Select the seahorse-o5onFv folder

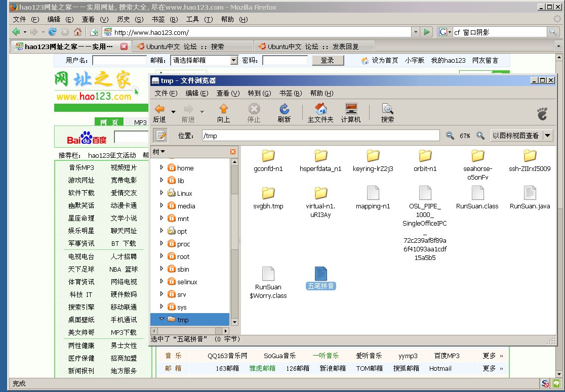[x=477, y=156]
